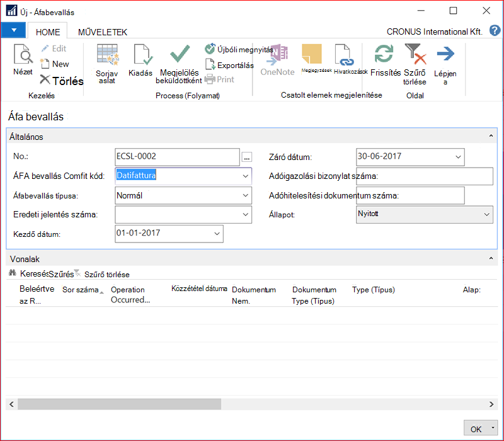Click the Print printer icon
This screenshot has width=504, height=441.
coord(210,79)
